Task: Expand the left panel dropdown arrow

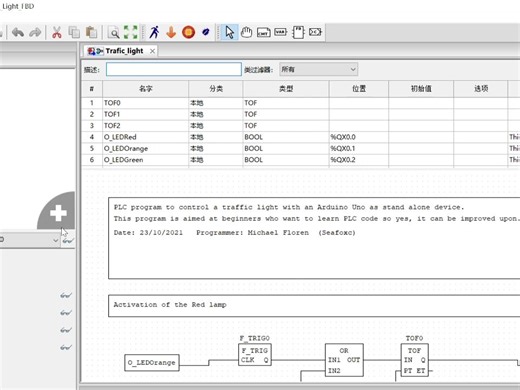Action: coord(55,240)
